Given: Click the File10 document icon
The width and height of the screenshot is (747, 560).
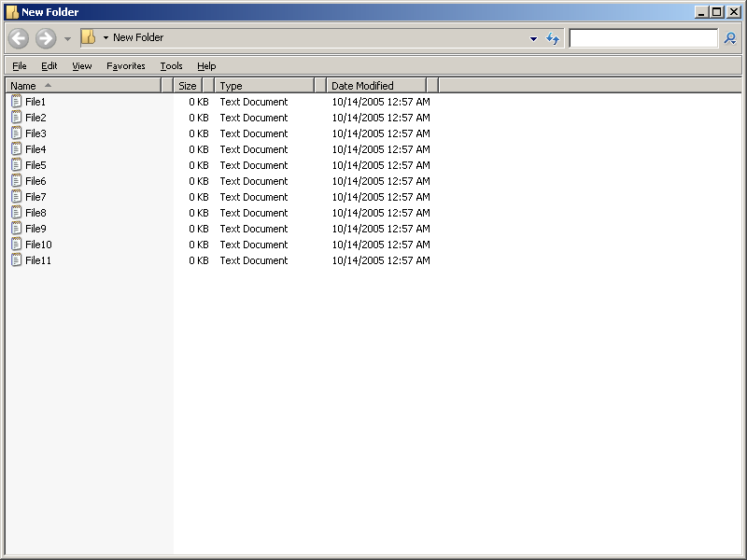Looking at the screenshot, I should click(16, 244).
